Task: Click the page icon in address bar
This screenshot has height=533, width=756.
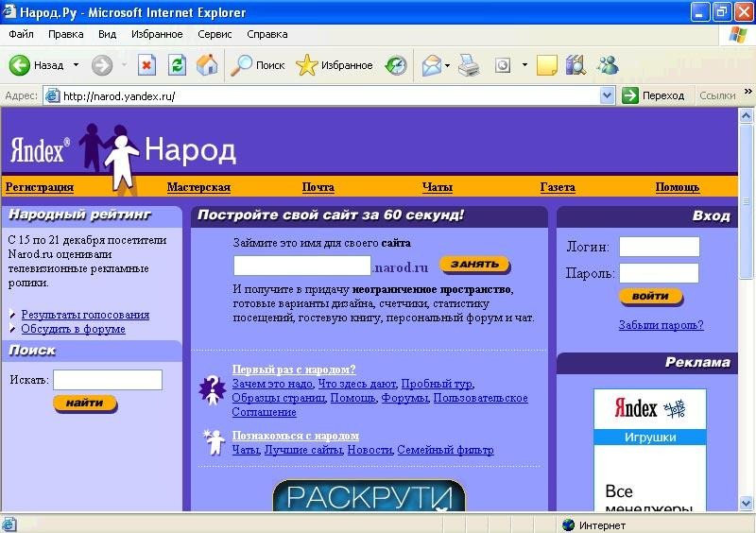Action: pos(52,96)
